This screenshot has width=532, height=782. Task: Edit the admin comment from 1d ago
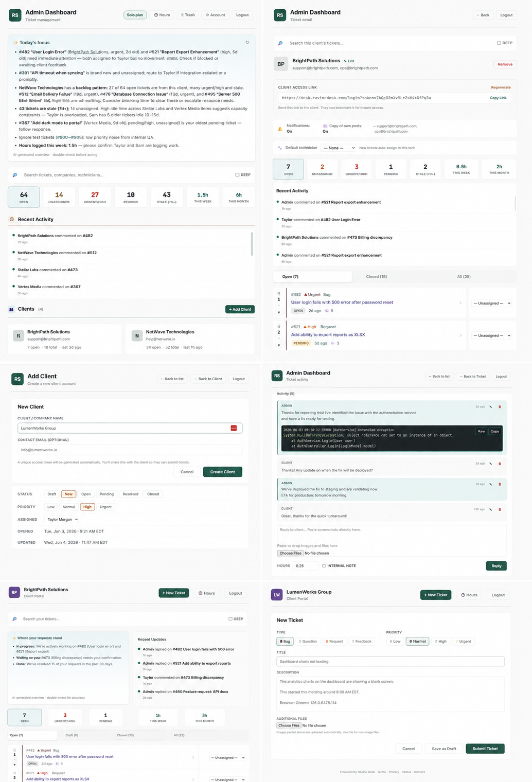point(490,484)
